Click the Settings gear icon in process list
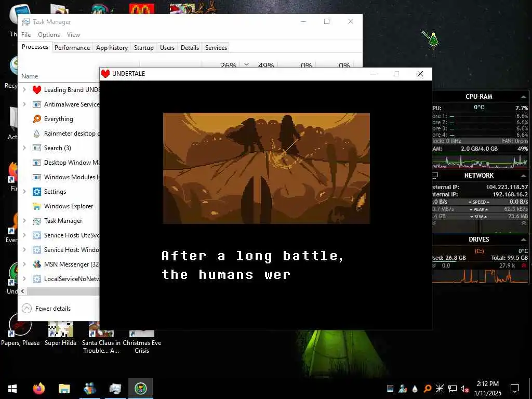The image size is (532, 399). pos(37,192)
